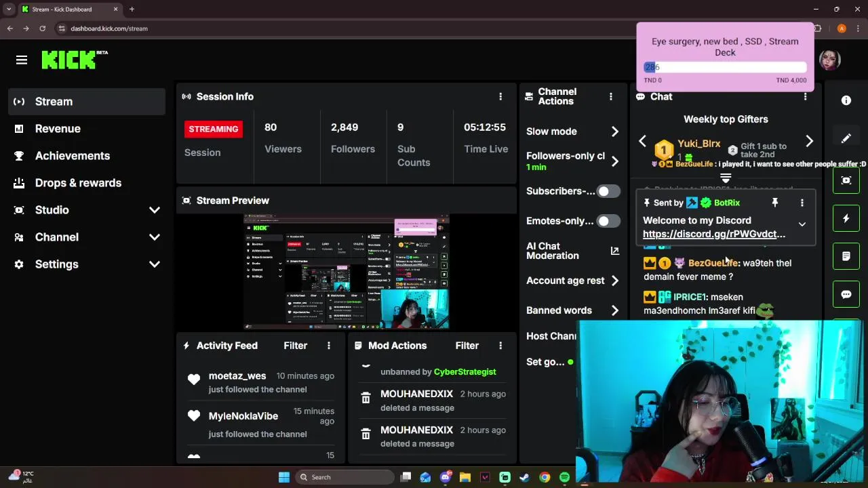
Task: Open Mod Actions options menu
Action: (500, 346)
